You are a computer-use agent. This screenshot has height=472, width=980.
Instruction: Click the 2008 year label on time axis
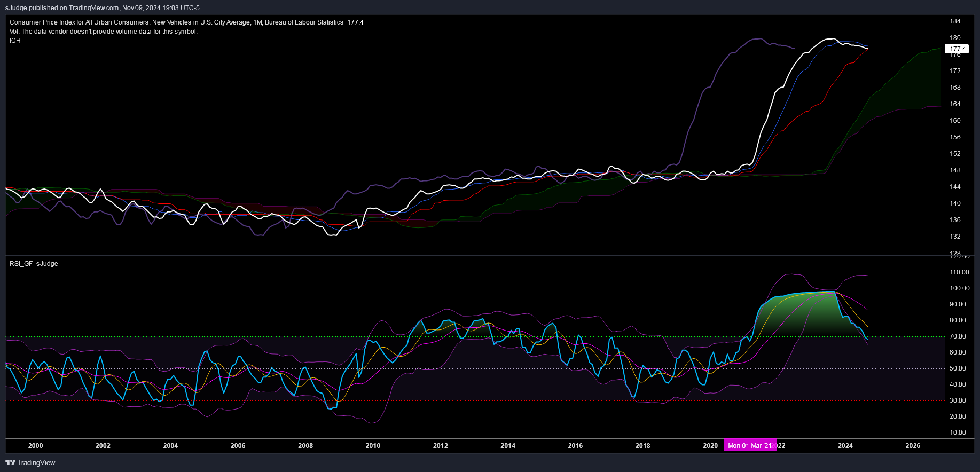coord(305,446)
